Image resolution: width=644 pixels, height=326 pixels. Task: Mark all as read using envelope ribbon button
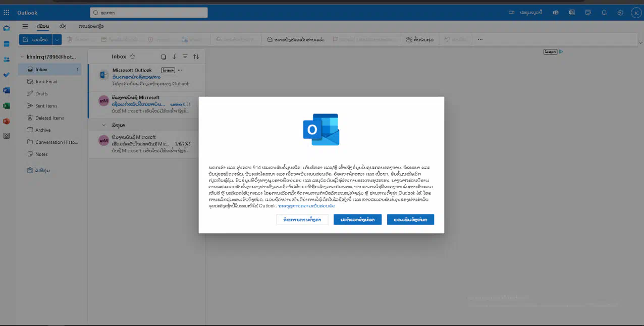[296, 39]
